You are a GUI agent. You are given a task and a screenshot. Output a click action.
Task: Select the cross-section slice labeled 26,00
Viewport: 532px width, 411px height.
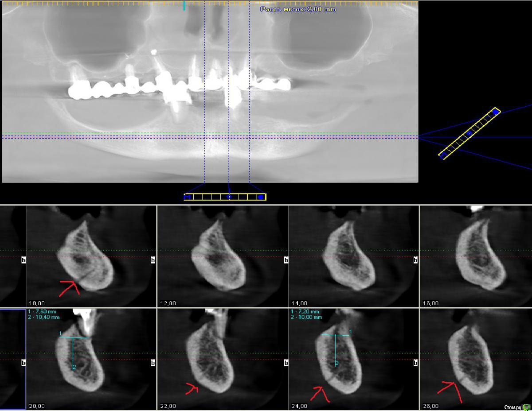475,359
